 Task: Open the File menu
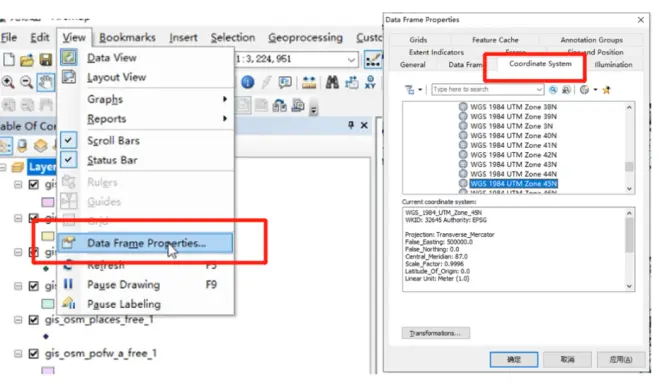pyautogui.click(x=9, y=37)
